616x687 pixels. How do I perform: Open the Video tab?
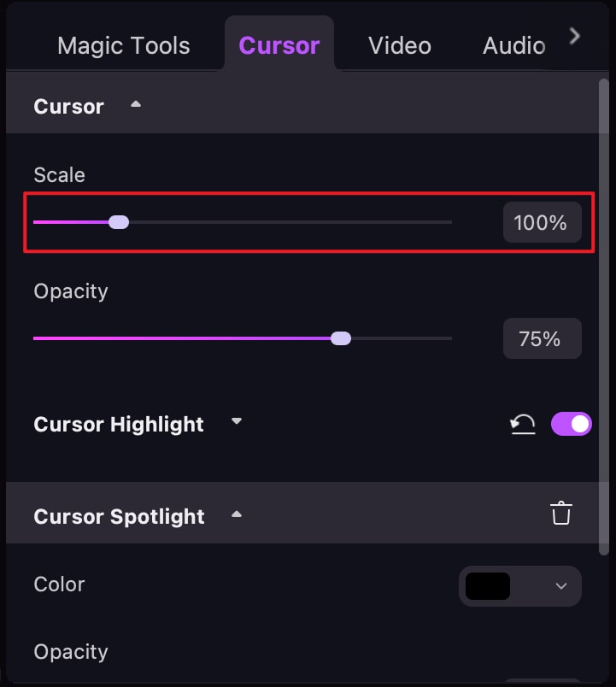[x=400, y=45]
